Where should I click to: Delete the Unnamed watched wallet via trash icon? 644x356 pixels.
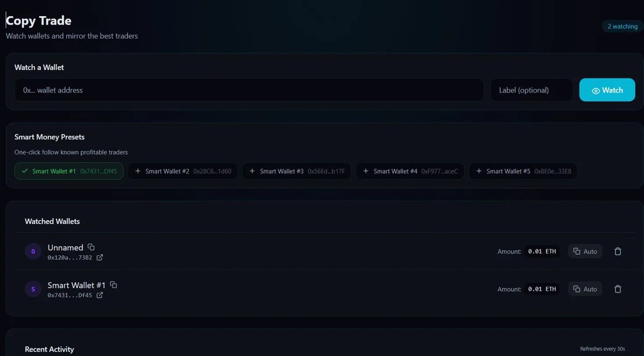pyautogui.click(x=618, y=251)
